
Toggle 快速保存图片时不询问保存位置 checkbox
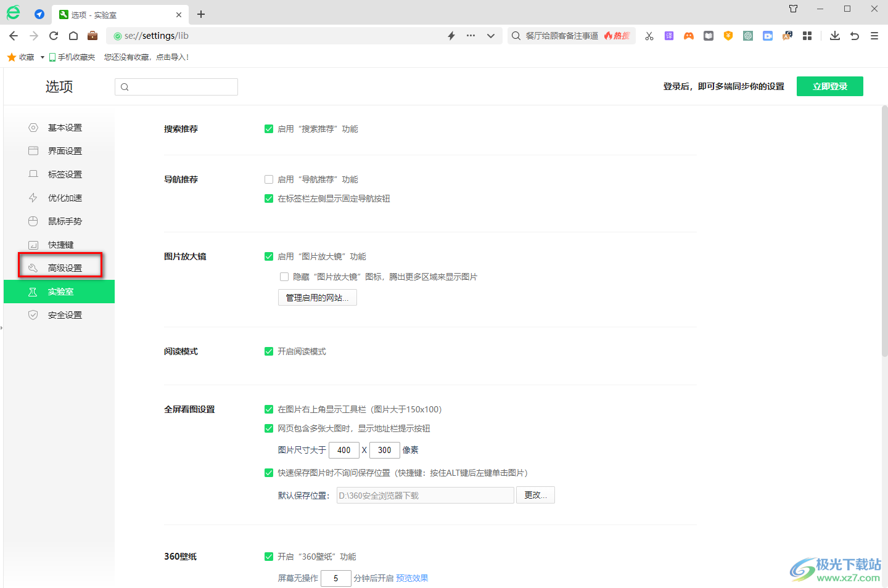pos(269,473)
